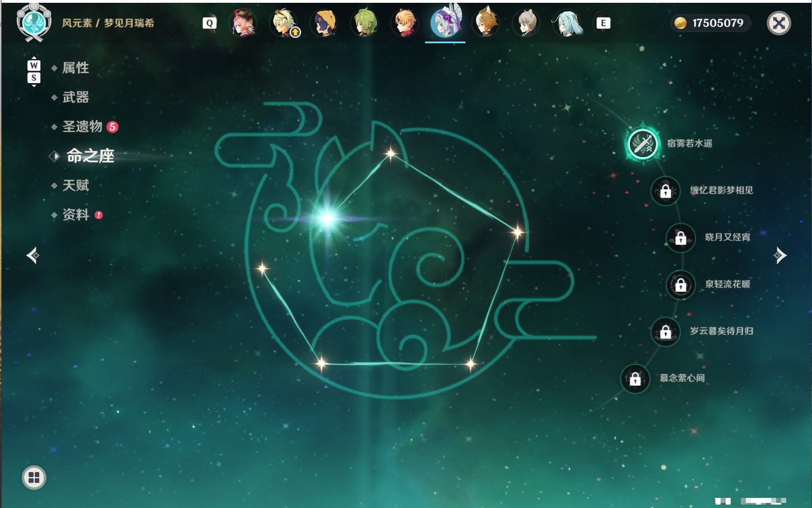Click the 宿雾若水遥 constellation label
The image size is (812, 508).
tap(690, 143)
